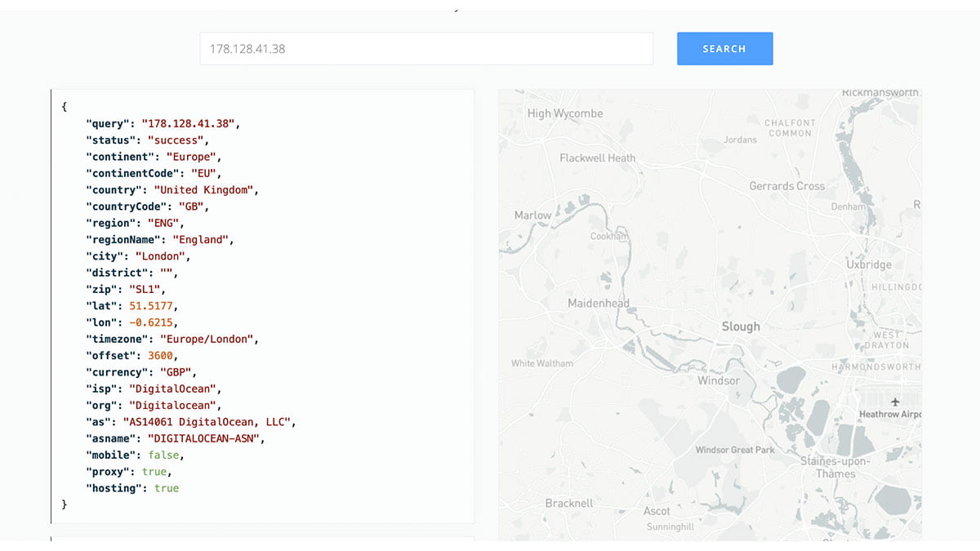980x551 pixels.
Task: Click Maidenhead on the map
Action: click(599, 302)
